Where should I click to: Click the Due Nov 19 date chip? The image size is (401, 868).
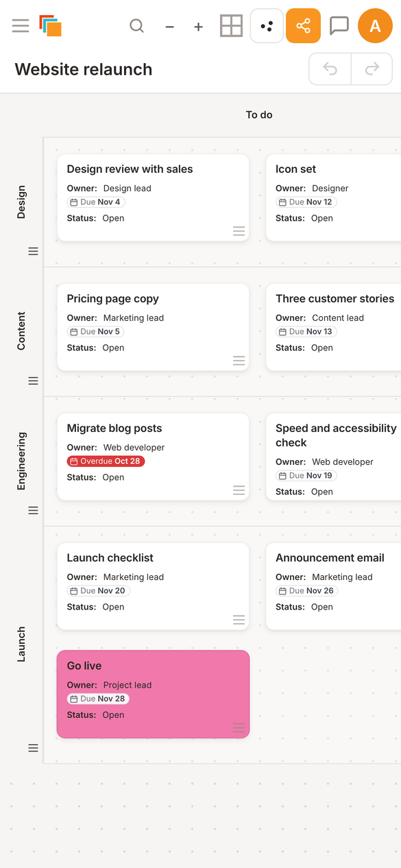pos(306,476)
